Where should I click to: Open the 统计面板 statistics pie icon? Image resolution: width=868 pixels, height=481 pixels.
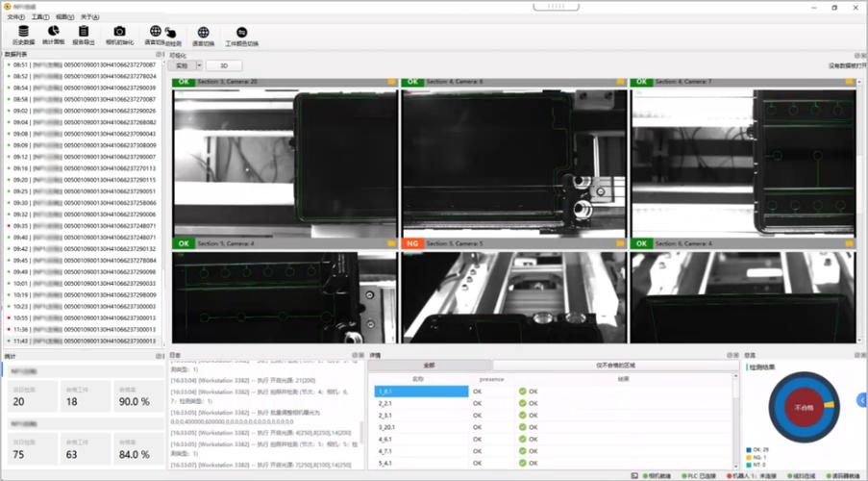[x=54, y=36]
